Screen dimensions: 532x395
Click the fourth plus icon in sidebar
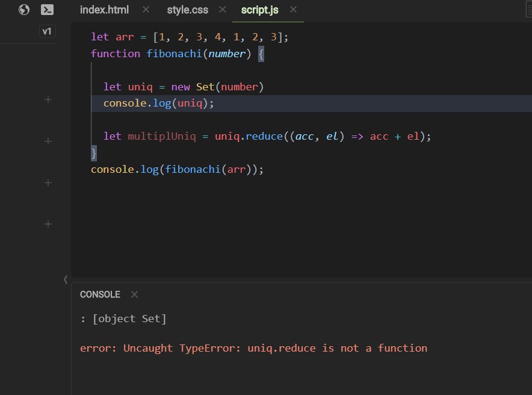pos(48,224)
